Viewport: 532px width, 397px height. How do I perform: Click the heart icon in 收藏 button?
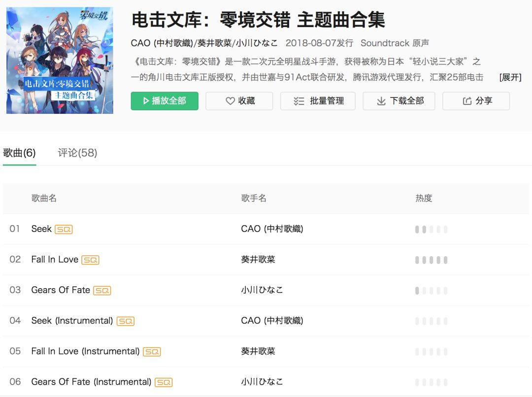point(230,101)
